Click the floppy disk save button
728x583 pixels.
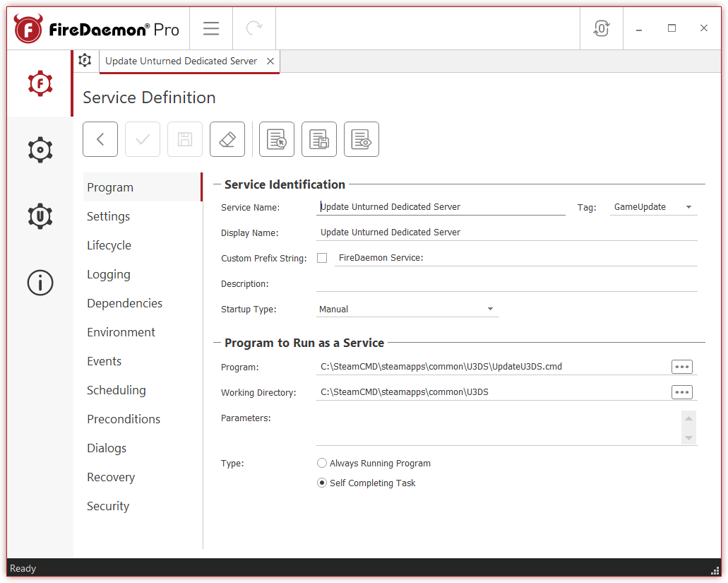click(x=185, y=139)
